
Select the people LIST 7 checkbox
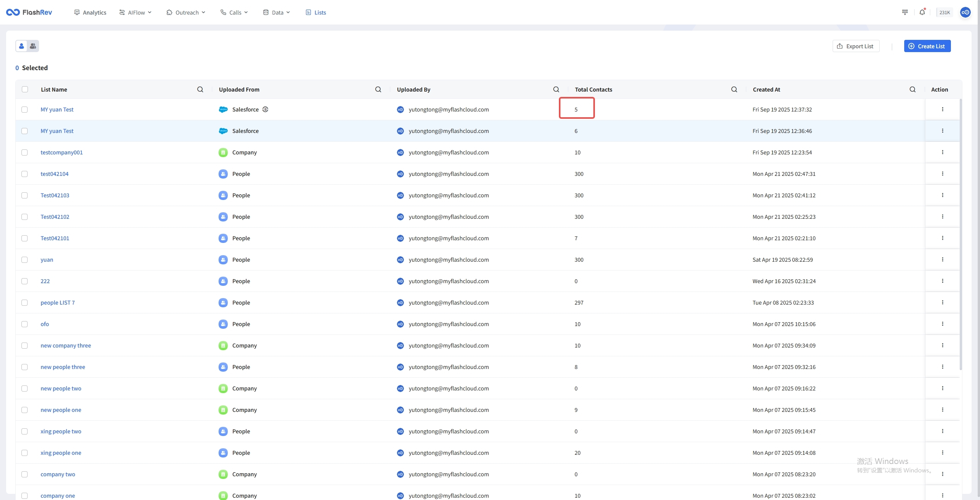pos(24,302)
